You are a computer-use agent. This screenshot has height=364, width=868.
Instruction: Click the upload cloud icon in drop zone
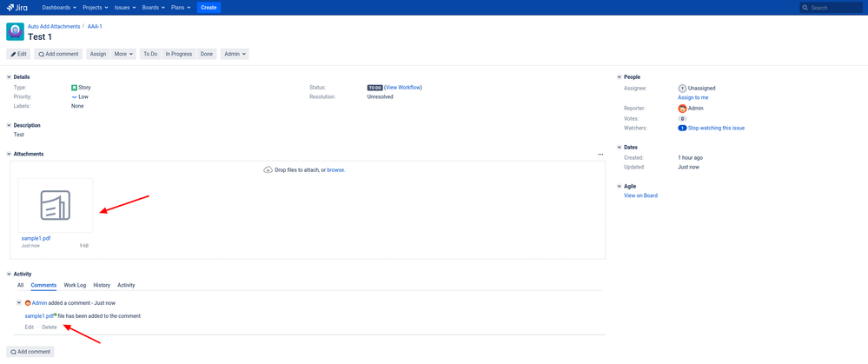pos(268,169)
